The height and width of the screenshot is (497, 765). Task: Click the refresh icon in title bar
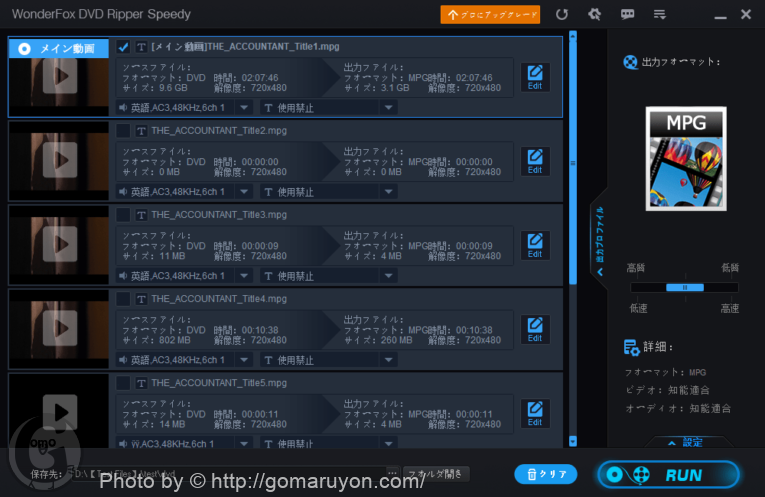tap(562, 14)
